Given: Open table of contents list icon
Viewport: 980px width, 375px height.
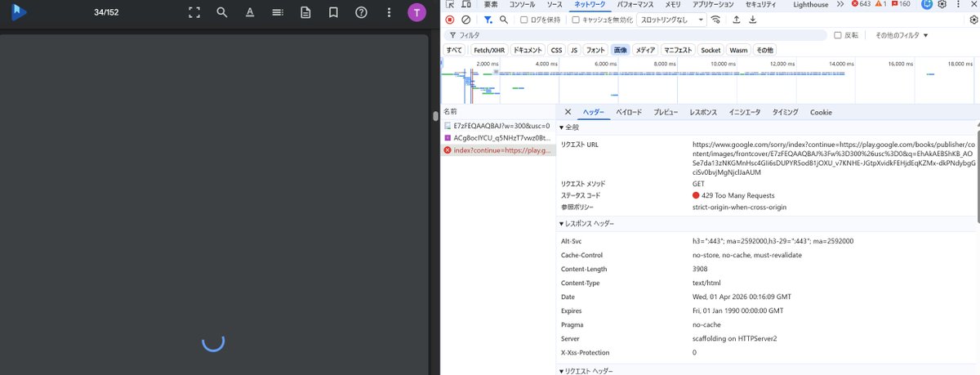Looking at the screenshot, I should click(x=278, y=12).
